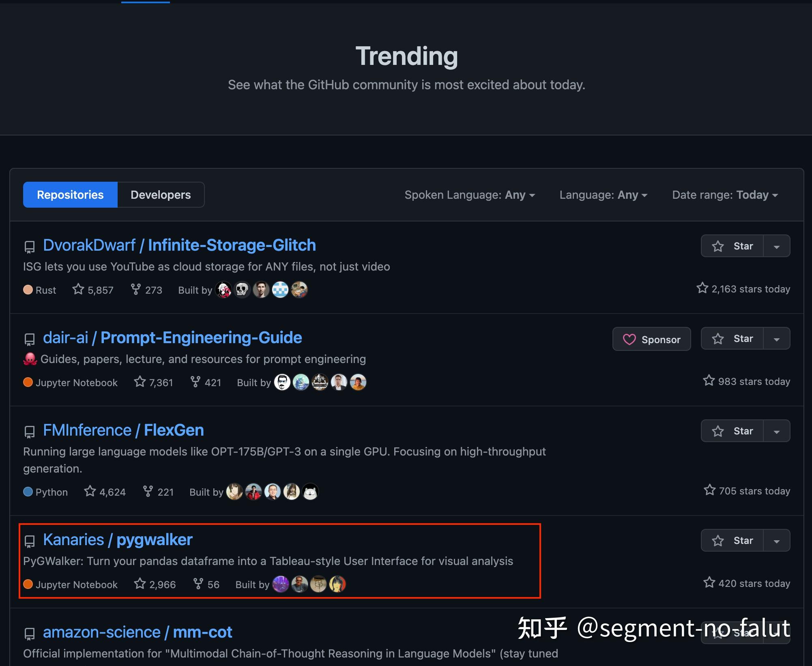Screen dimensions: 812x666
Task: Expand star list dropdown for Prompt-Engineering-Guide
Action: point(777,338)
